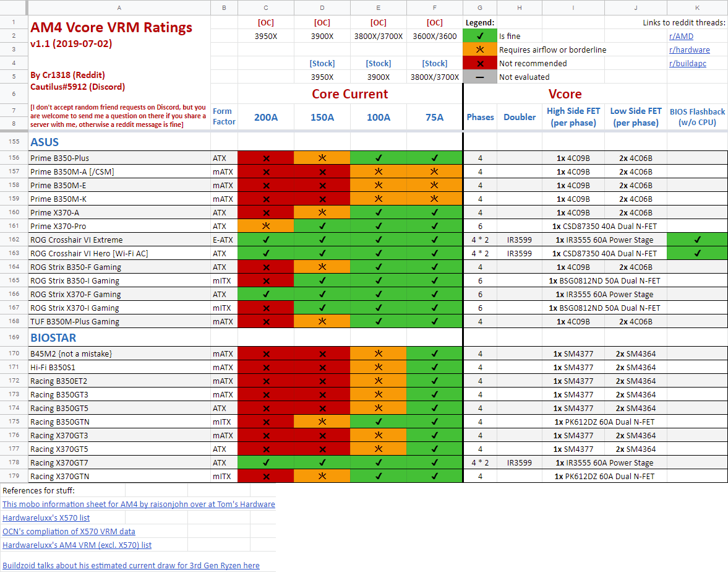Click the 'AM4 Vcore VRM Ratings' title
This screenshot has width=728, height=572.
pyautogui.click(x=111, y=27)
